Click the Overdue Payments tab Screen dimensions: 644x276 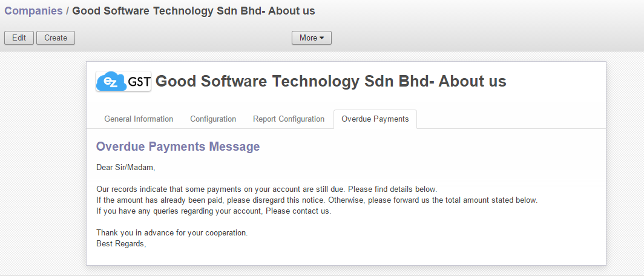[x=375, y=119]
